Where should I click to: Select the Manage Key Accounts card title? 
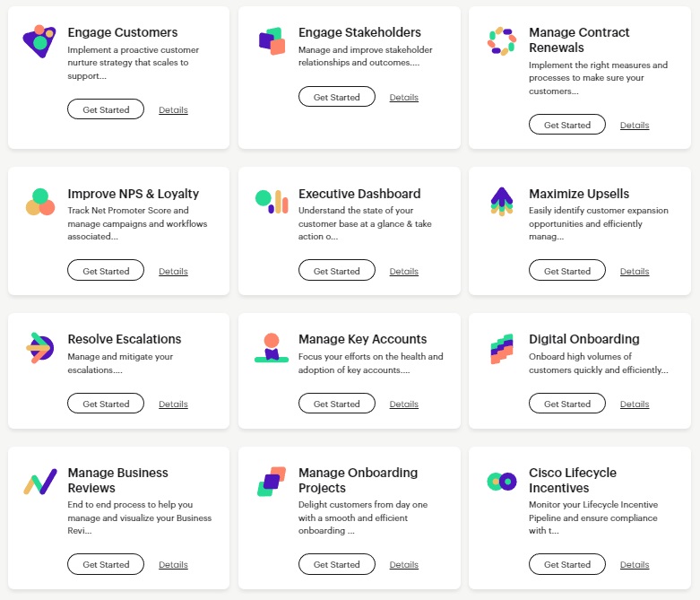click(362, 339)
